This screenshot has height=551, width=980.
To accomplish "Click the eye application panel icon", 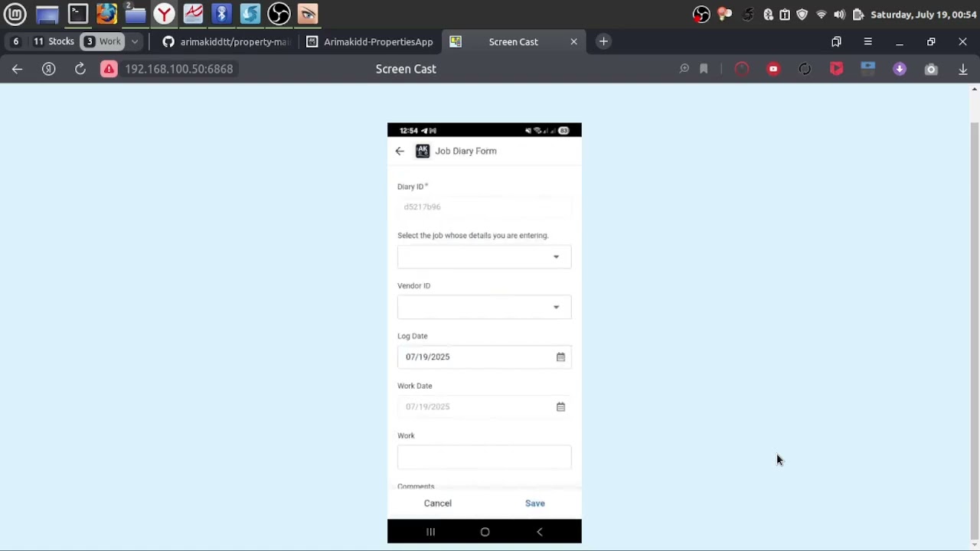I will 308,14.
